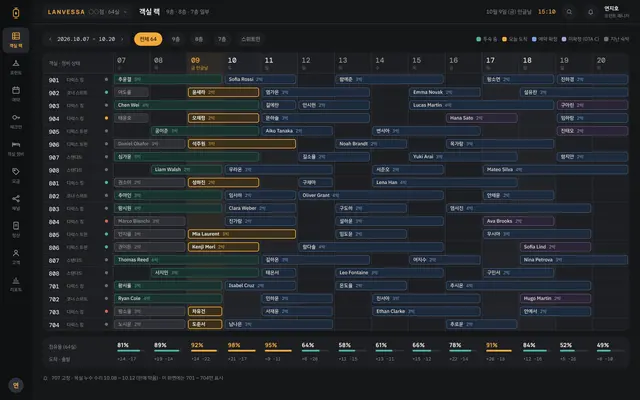Viewport: 640px width, 400px height.
Task: Select the highlighted 09 date column header
Action: [x=205, y=63]
